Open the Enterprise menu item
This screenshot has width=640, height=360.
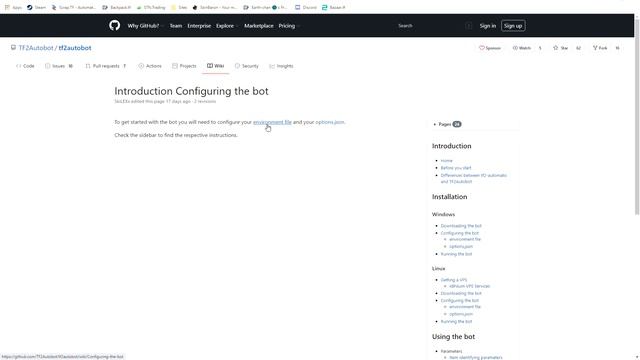199,26
